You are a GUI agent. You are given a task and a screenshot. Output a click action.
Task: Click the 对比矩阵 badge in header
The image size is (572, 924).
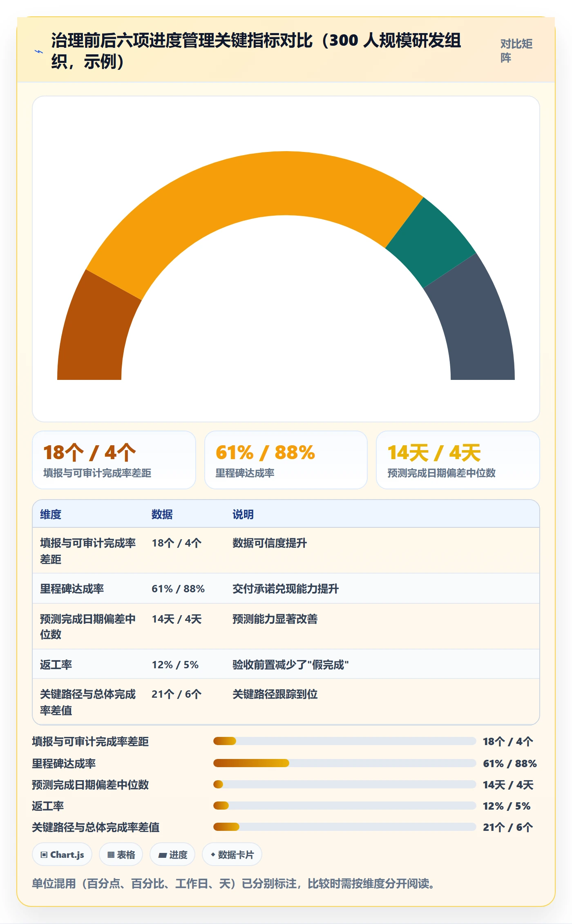coord(517,51)
